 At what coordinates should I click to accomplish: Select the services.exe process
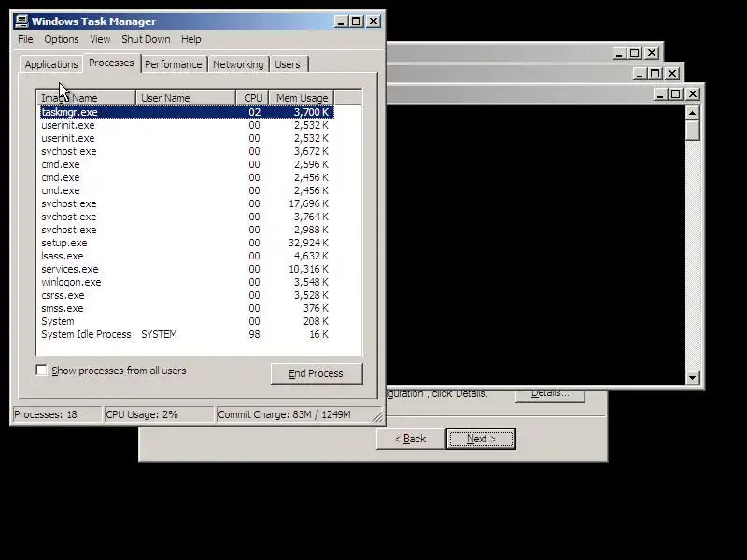coord(186,269)
